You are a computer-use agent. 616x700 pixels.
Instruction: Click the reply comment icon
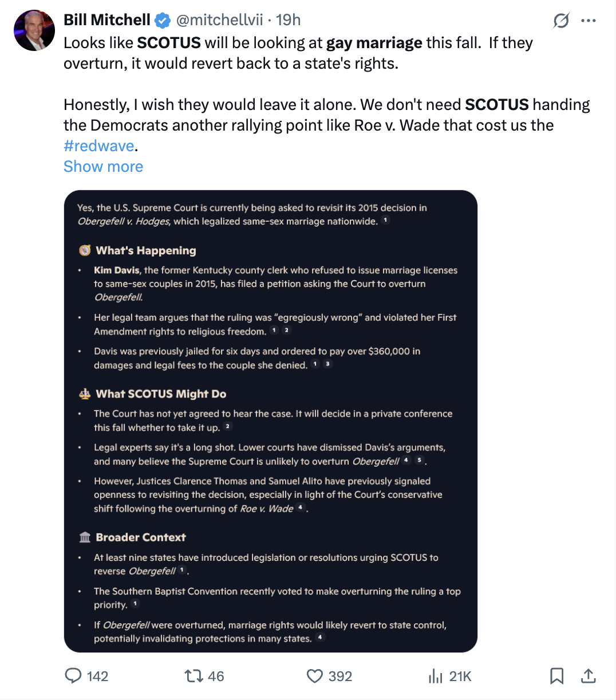73,676
